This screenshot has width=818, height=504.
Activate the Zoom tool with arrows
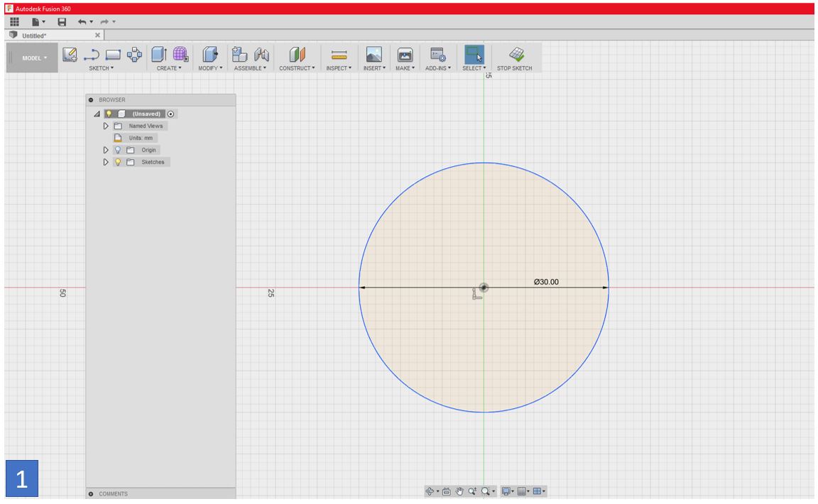pyautogui.click(x=472, y=491)
